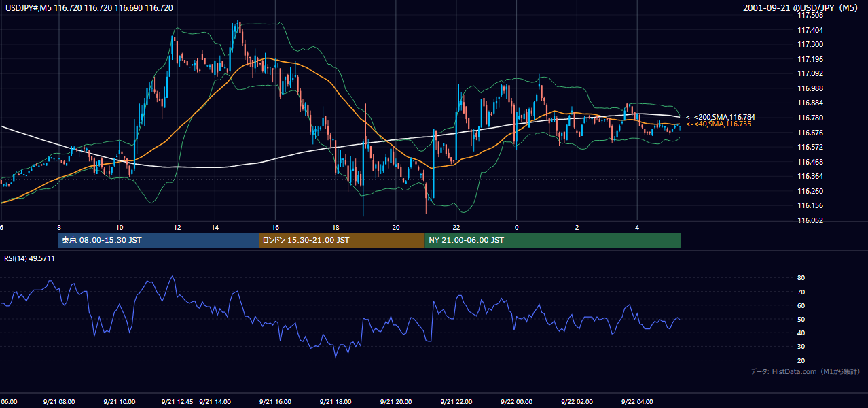Viewport: 868px width, 408px height.
Task: Click RSI axis level 50
Action: point(801,319)
